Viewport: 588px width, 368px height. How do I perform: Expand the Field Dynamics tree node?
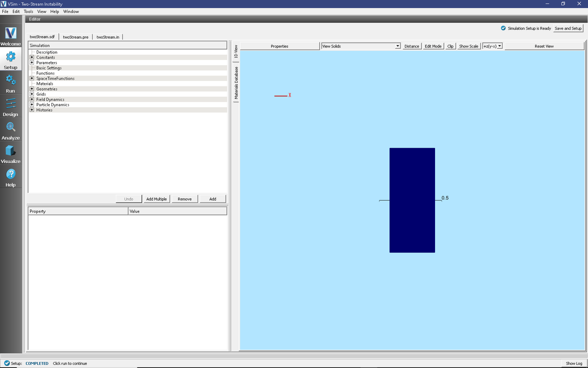point(33,99)
